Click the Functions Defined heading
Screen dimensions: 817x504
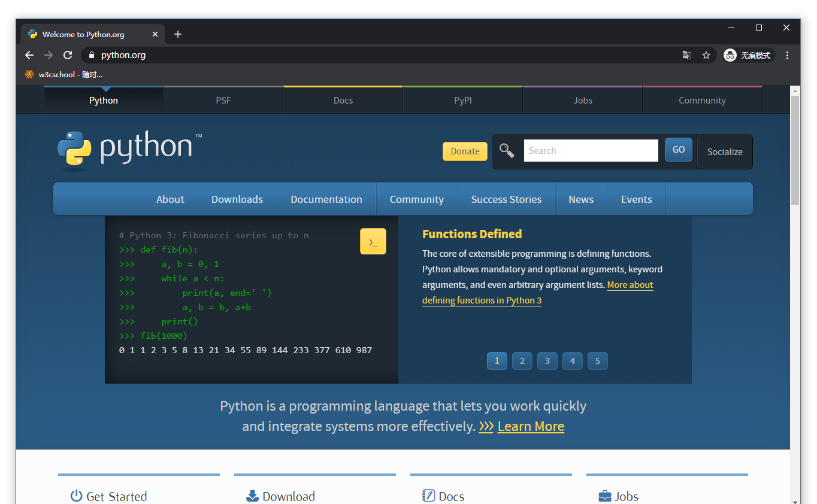pos(472,234)
